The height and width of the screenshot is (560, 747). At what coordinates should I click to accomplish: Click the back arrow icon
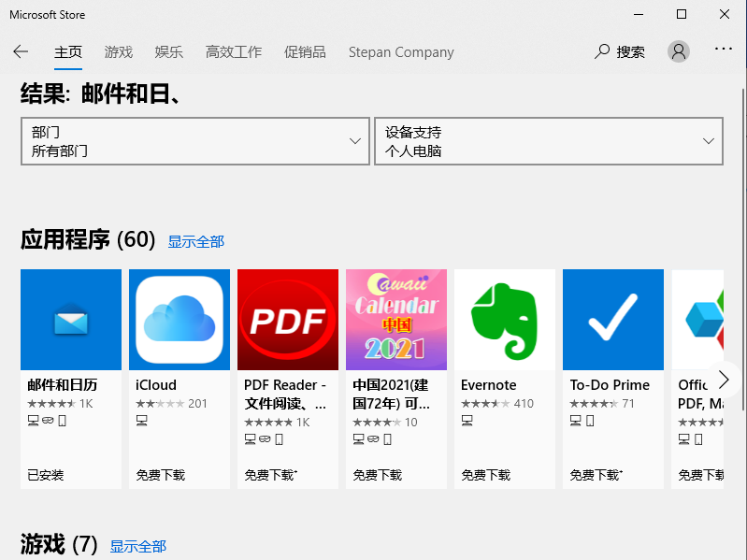click(21, 51)
